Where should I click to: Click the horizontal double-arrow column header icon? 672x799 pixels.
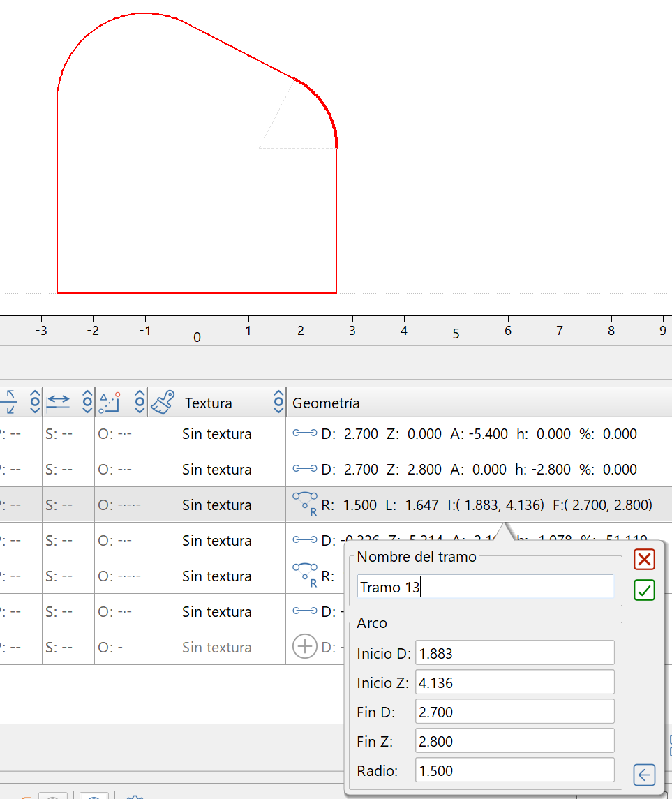click(x=59, y=402)
